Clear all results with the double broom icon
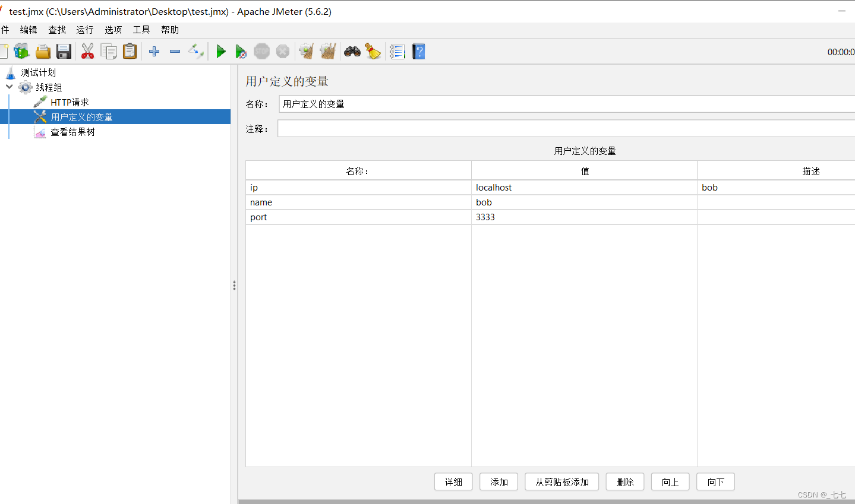 [x=328, y=52]
